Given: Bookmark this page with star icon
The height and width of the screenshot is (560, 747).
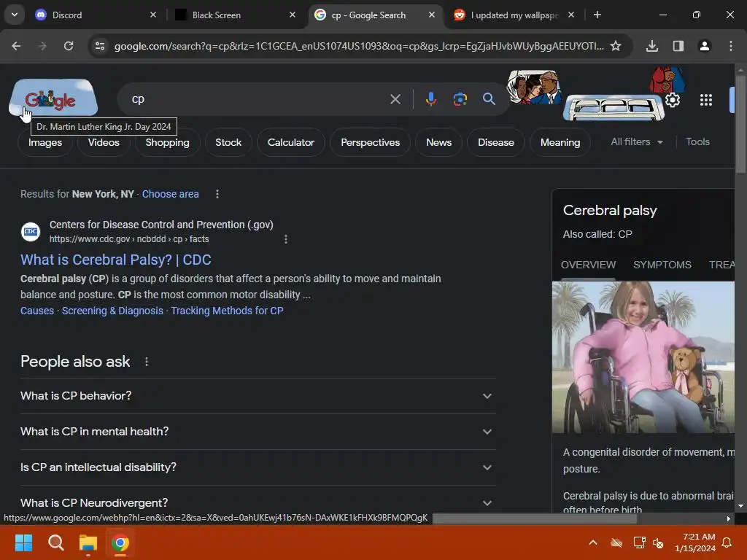Looking at the screenshot, I should [616, 46].
